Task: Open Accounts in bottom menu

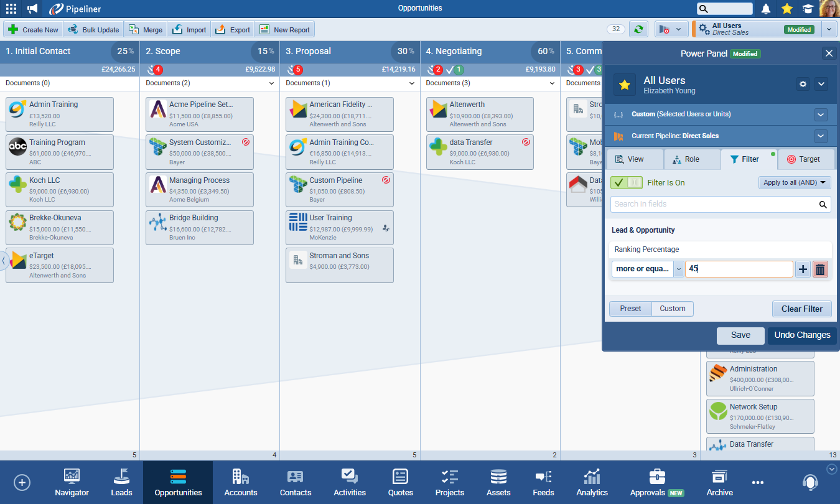Action: [x=241, y=482]
